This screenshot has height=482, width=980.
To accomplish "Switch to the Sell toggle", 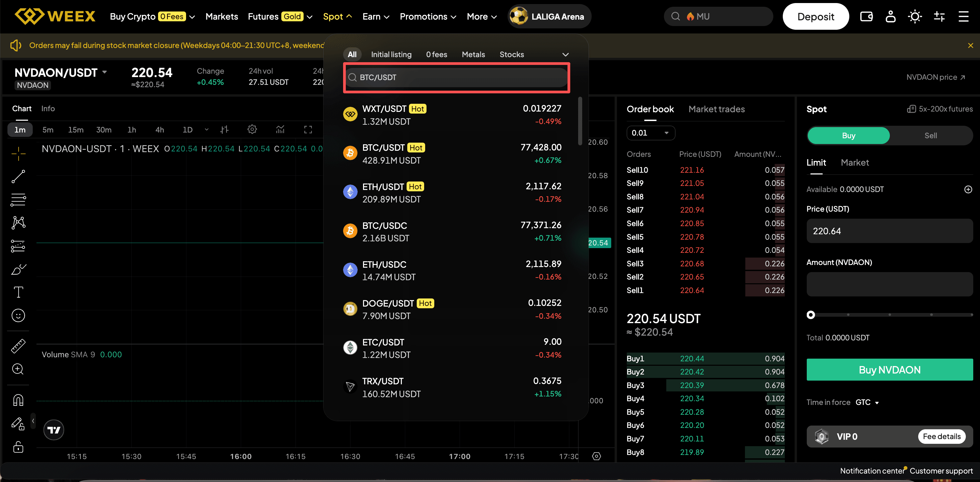I will point(931,136).
